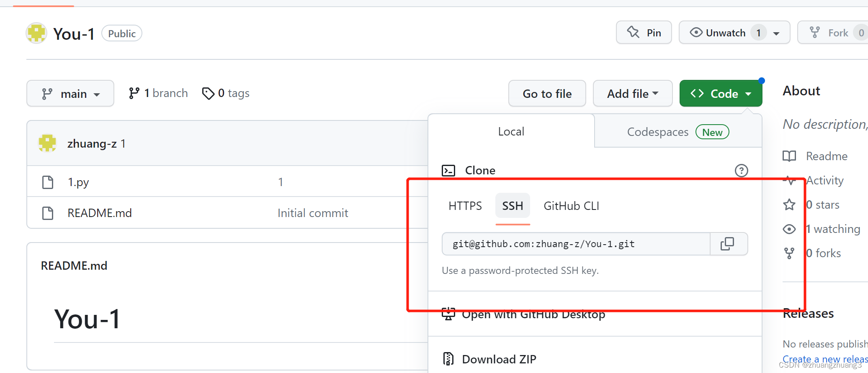868x373 pixels.
Task: Click the SSH clone URL field
Action: [x=576, y=244]
